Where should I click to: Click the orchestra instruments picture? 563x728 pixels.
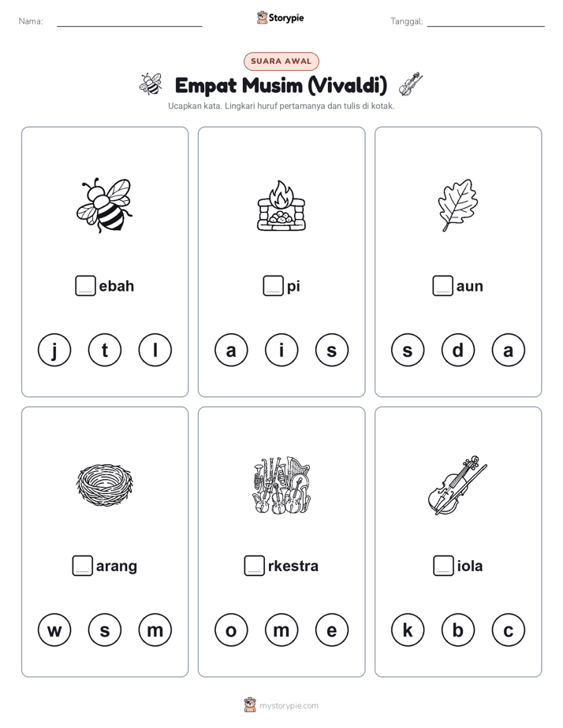[x=281, y=485]
